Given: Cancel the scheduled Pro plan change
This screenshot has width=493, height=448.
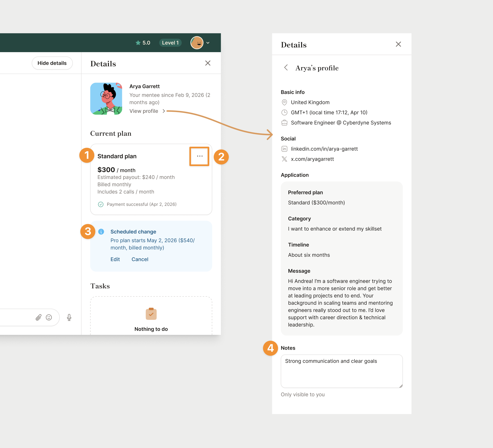Looking at the screenshot, I should click(140, 259).
